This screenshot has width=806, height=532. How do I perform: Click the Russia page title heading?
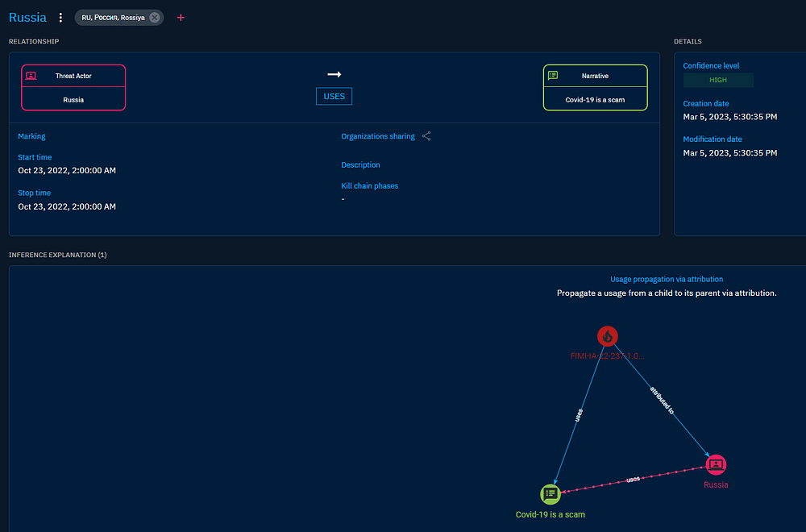27,17
